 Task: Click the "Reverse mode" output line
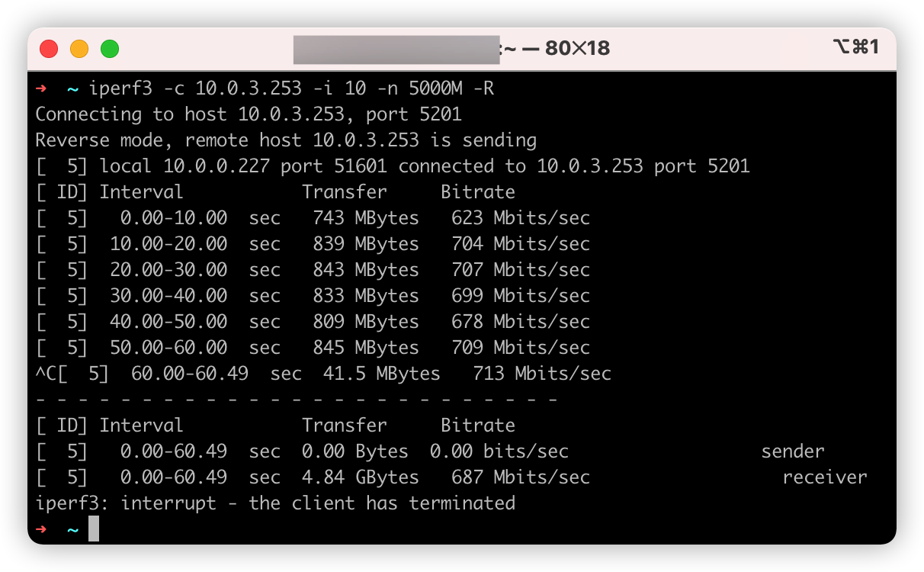click(x=286, y=140)
